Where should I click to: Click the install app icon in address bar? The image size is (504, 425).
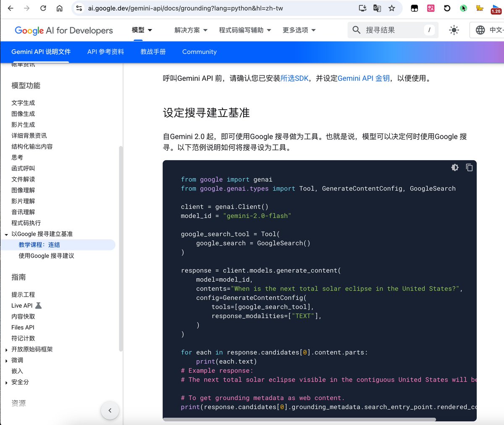point(362,8)
